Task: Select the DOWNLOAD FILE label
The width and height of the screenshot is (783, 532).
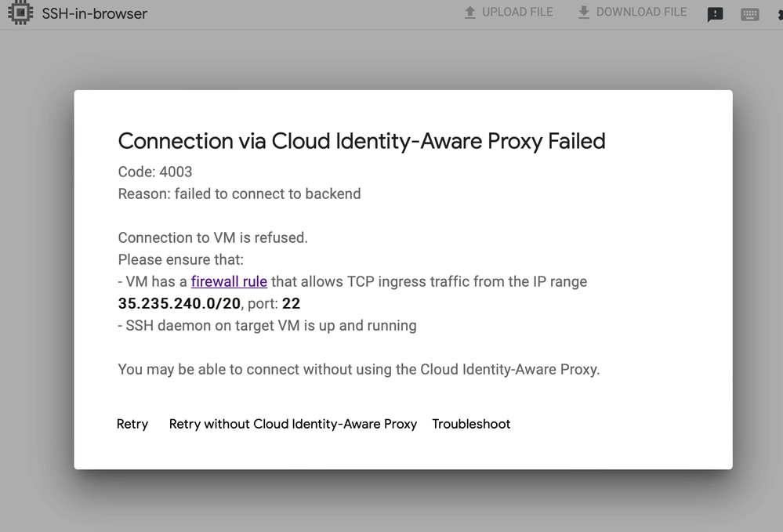Action: (x=642, y=12)
